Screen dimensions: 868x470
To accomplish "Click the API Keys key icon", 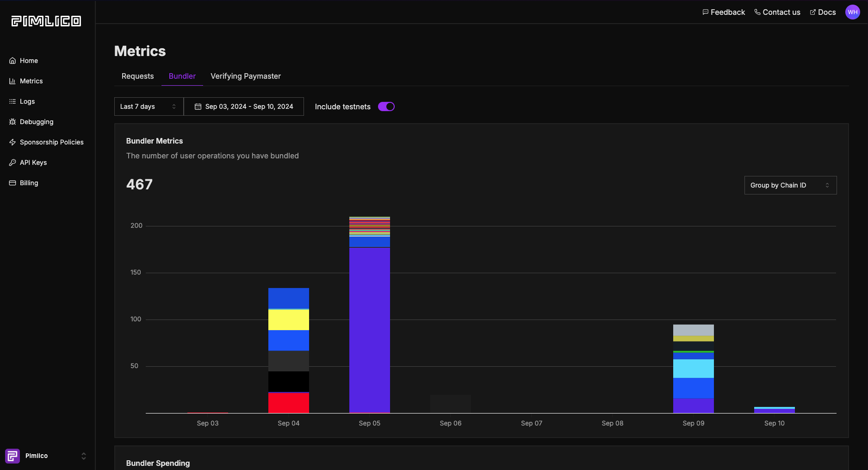I will (x=12, y=163).
